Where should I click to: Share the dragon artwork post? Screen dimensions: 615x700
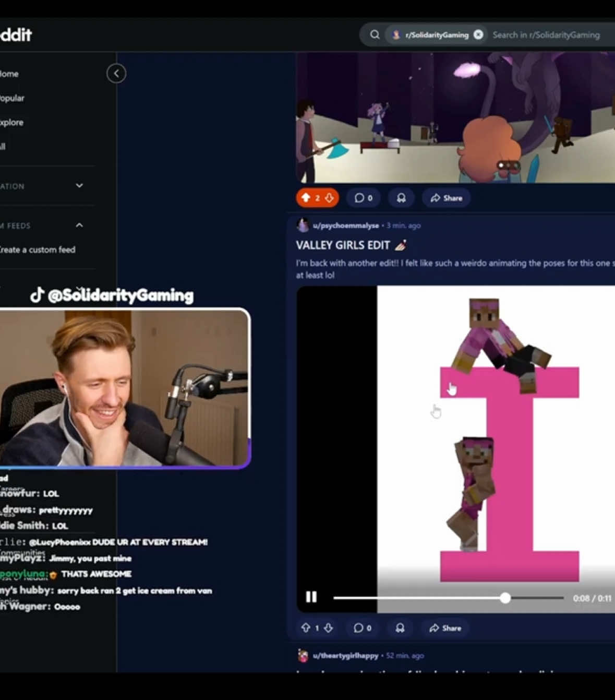(x=447, y=198)
